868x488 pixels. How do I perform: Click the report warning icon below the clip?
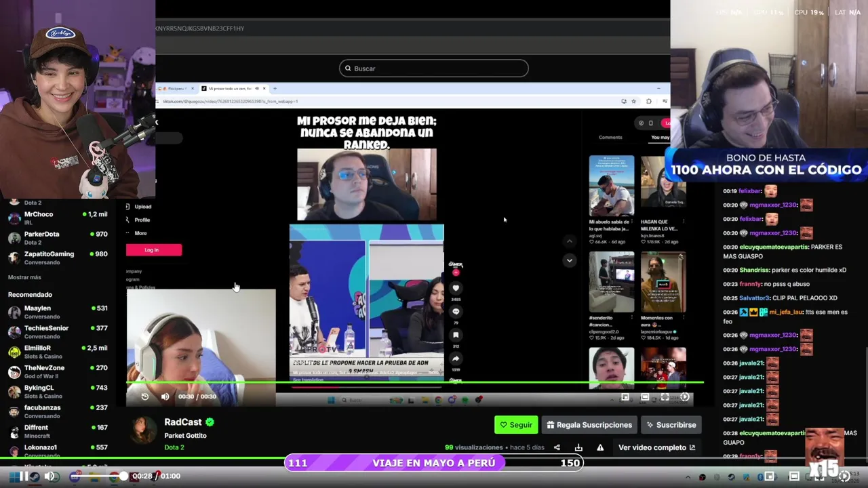(x=600, y=447)
